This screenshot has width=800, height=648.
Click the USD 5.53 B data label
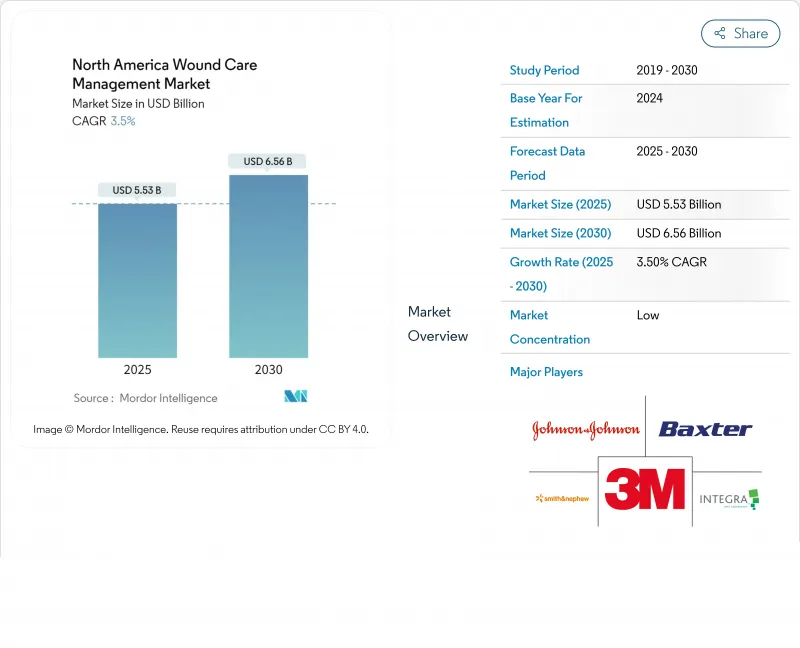click(137, 190)
